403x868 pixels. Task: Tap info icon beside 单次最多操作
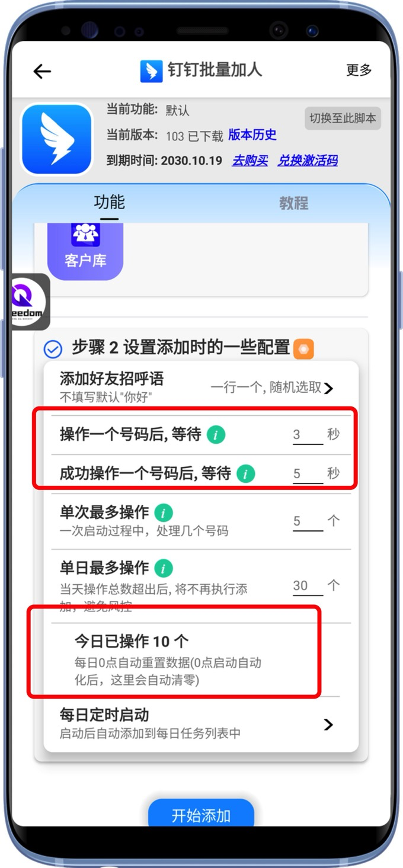tap(164, 513)
